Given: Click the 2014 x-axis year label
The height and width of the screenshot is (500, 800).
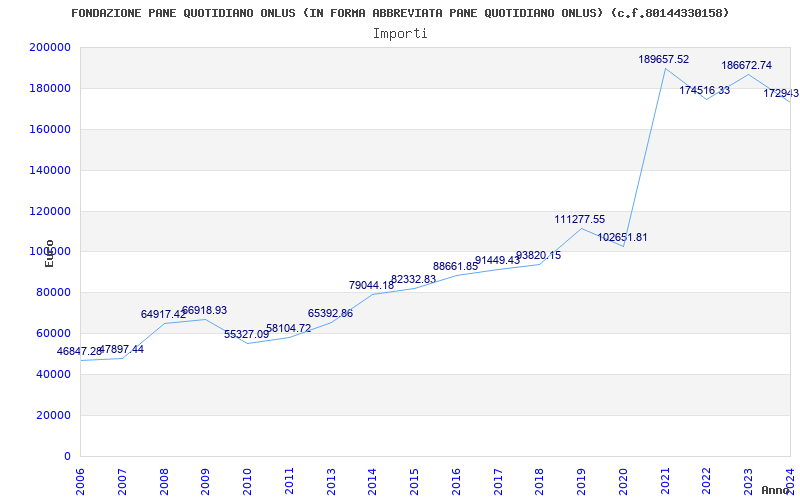Looking at the screenshot, I should [372, 482].
